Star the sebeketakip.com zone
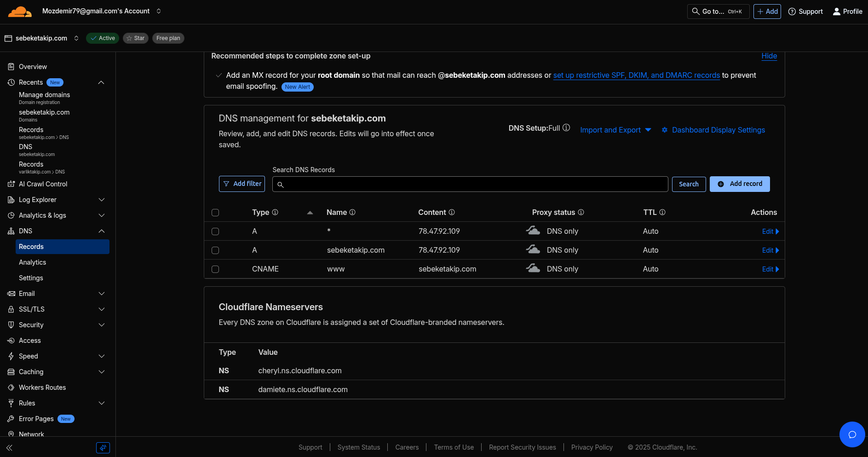This screenshot has width=868, height=457. point(136,38)
